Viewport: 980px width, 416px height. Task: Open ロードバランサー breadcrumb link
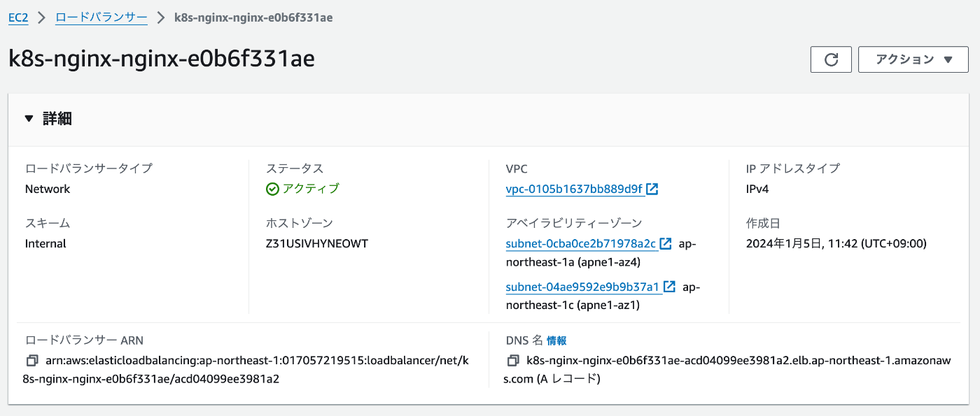pos(101,17)
